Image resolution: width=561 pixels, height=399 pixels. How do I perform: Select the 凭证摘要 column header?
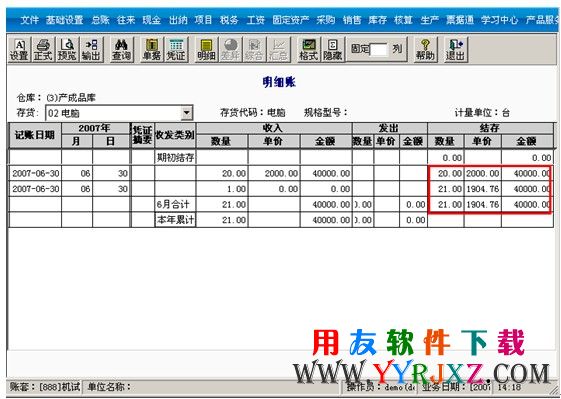point(142,135)
